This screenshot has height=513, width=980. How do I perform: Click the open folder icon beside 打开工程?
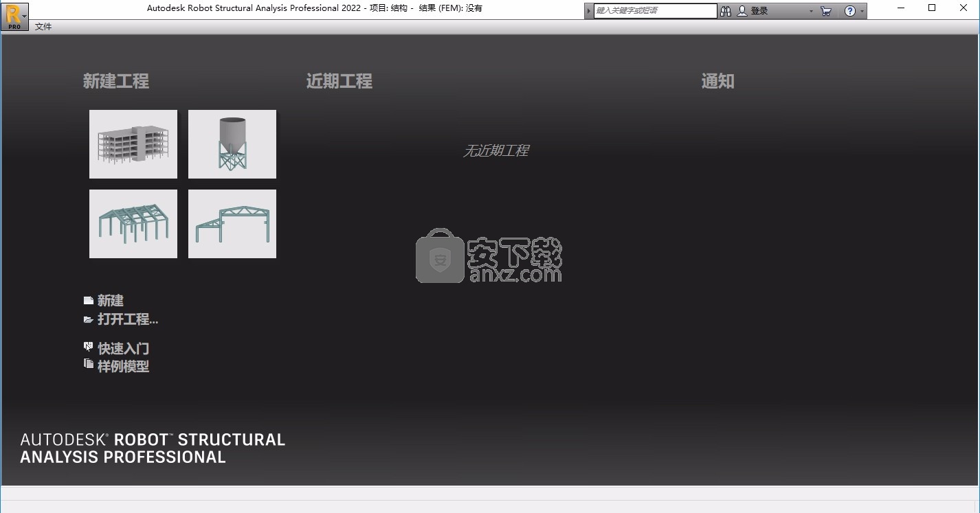(89, 319)
